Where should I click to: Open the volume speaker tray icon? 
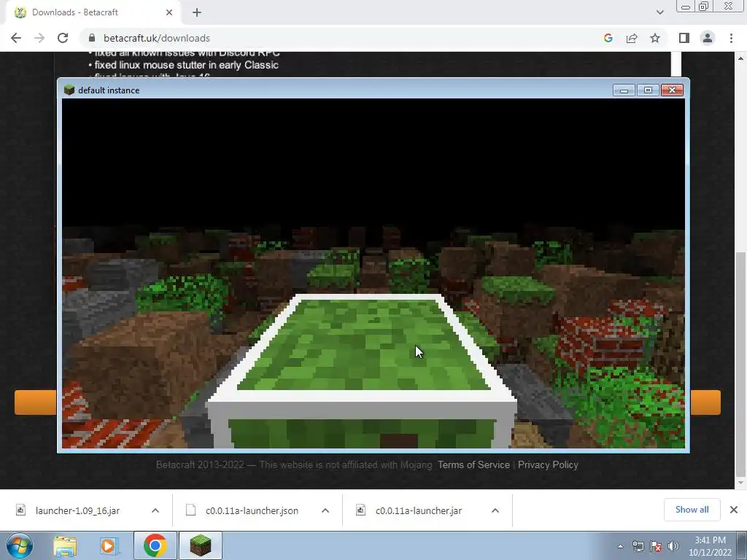pos(673,546)
